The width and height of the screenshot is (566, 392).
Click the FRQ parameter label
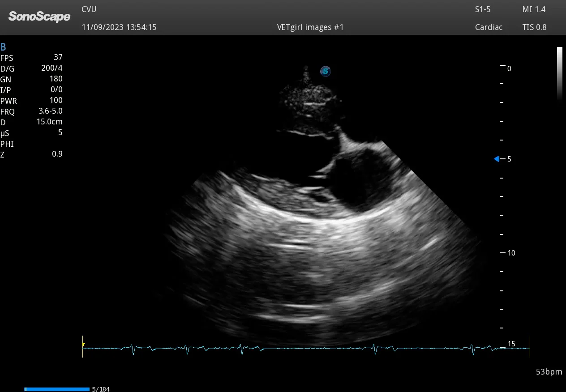[8, 112]
